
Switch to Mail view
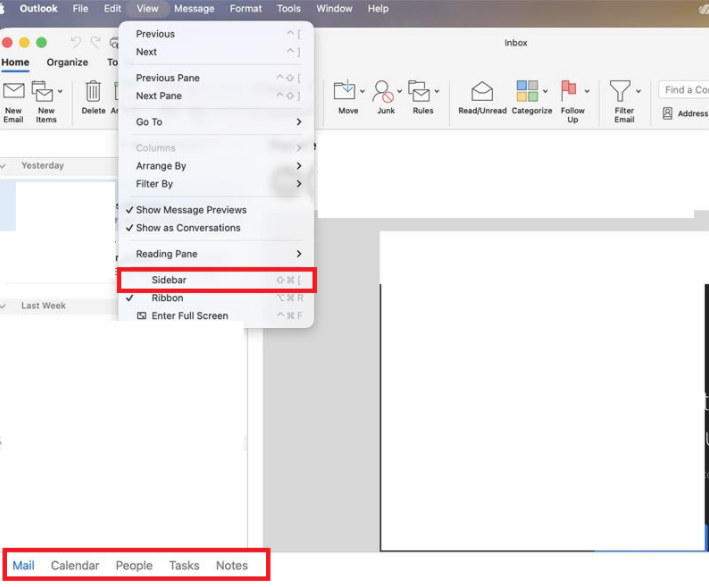tap(23, 565)
